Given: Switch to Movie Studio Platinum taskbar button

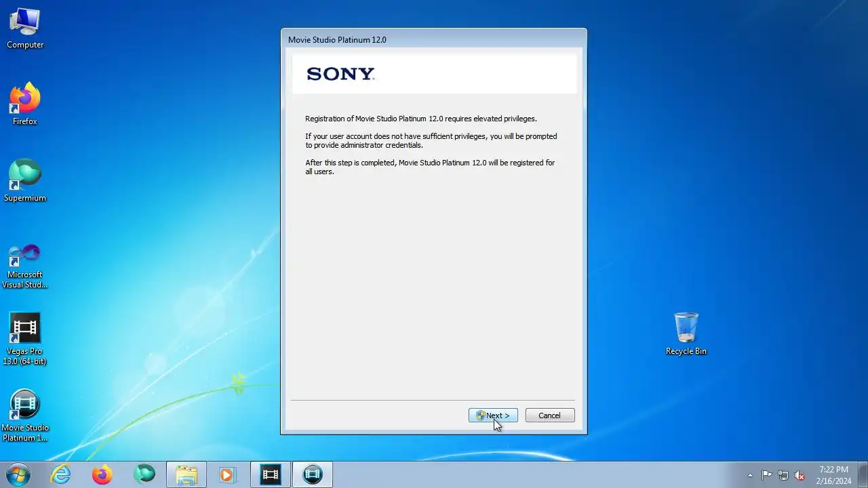Looking at the screenshot, I should 313,474.
